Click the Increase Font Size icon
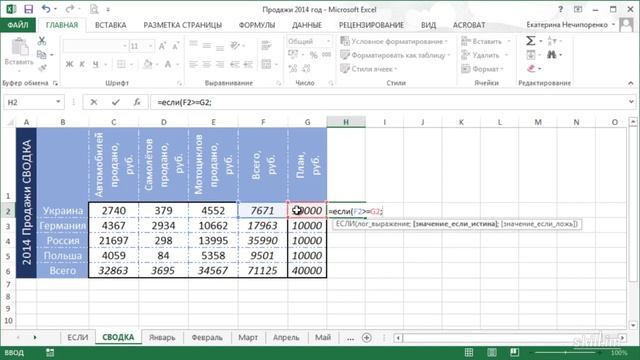 click(162, 46)
